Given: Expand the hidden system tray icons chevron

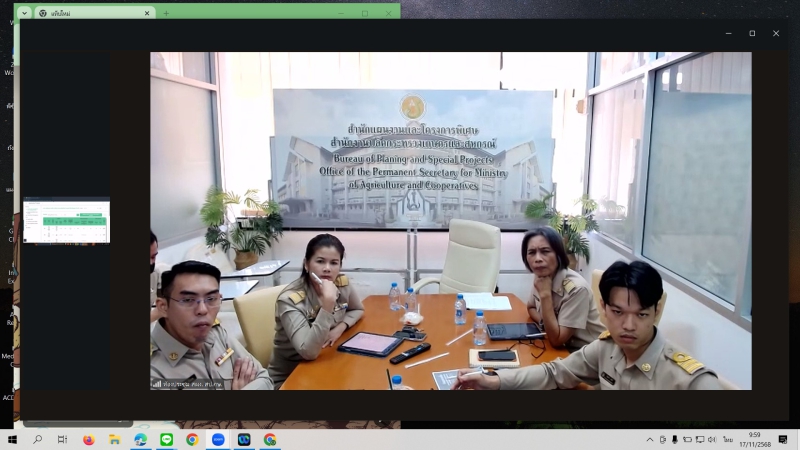Looking at the screenshot, I should pyautogui.click(x=650, y=439).
